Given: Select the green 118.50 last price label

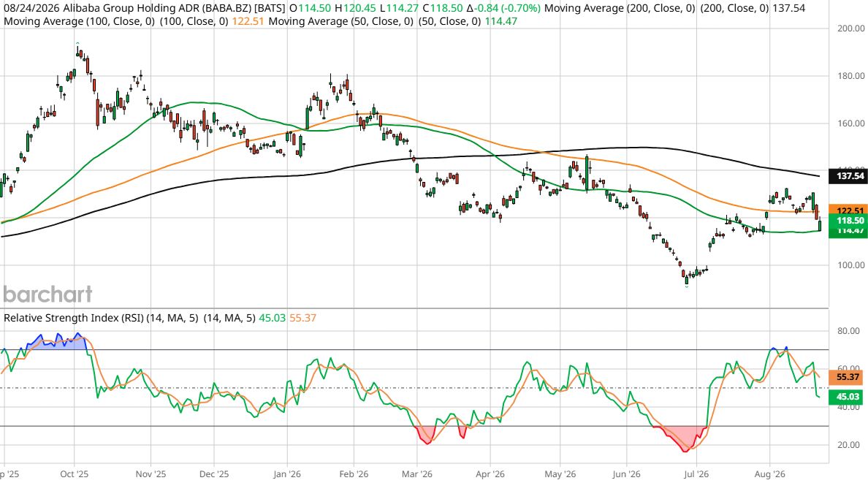Looking at the screenshot, I should 848,221.
